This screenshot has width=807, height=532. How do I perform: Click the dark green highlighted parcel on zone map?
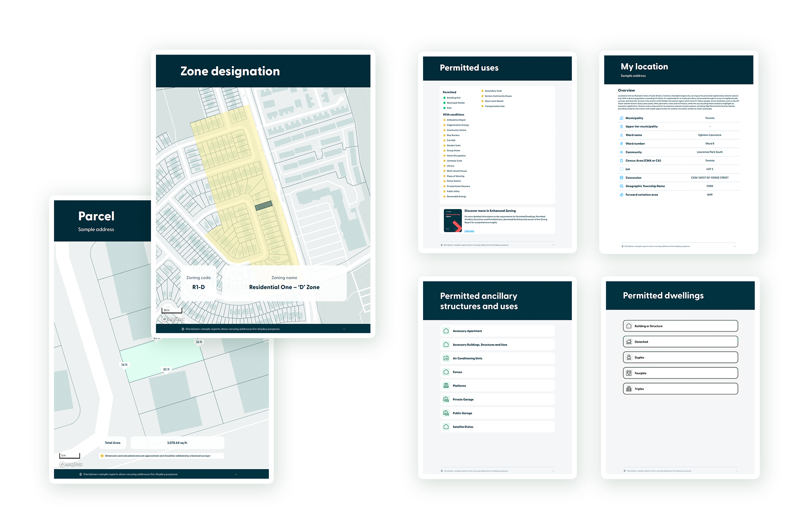click(x=264, y=206)
